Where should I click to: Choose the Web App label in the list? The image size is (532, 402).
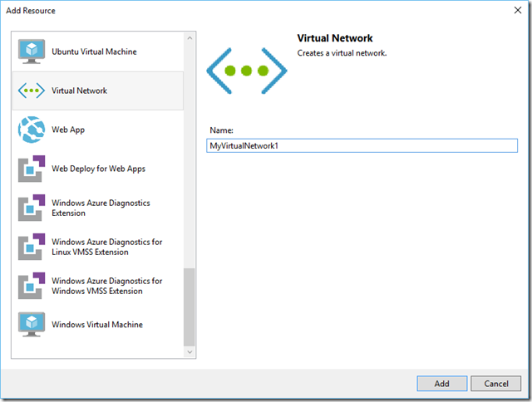point(68,130)
